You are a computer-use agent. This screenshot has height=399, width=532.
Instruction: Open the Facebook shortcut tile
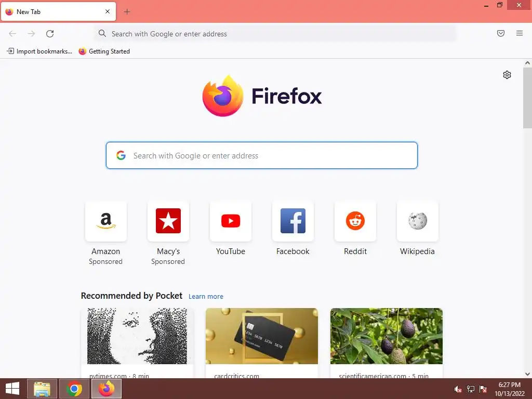click(x=293, y=221)
